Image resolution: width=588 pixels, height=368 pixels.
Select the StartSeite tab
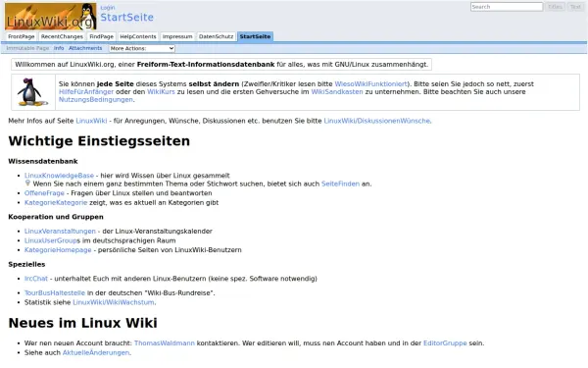click(255, 36)
